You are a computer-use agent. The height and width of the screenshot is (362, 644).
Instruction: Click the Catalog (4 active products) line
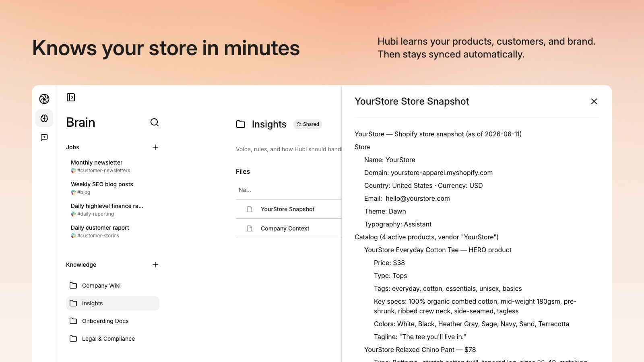[426, 237]
